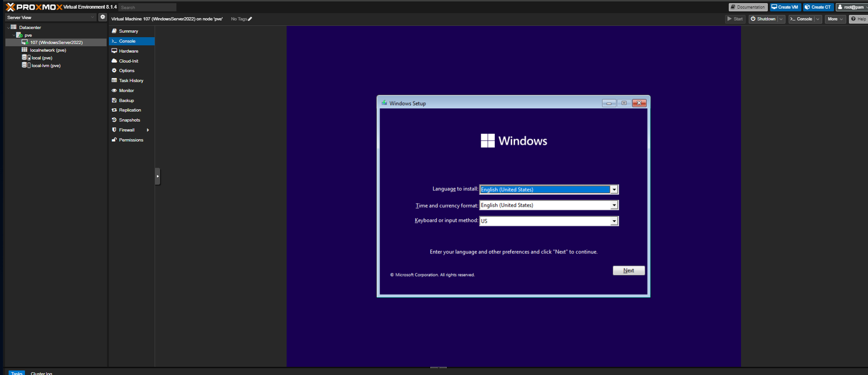
Task: Switch to the Cluster log tab
Action: [41, 373]
